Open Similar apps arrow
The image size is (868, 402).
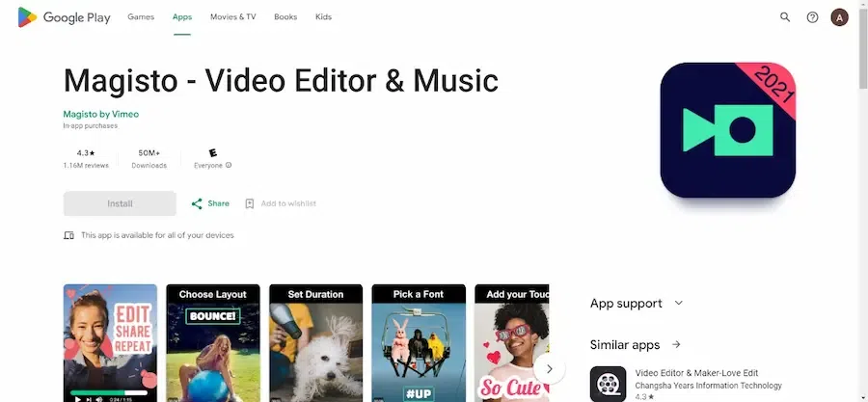coord(676,344)
